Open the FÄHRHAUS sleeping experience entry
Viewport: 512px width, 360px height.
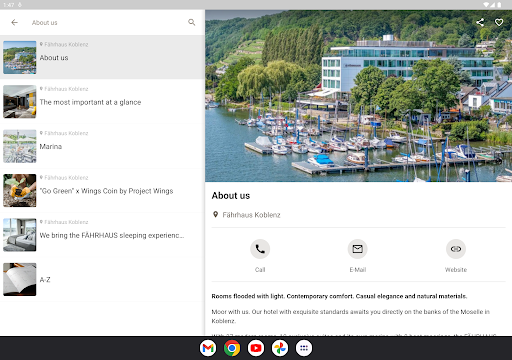tap(102, 235)
